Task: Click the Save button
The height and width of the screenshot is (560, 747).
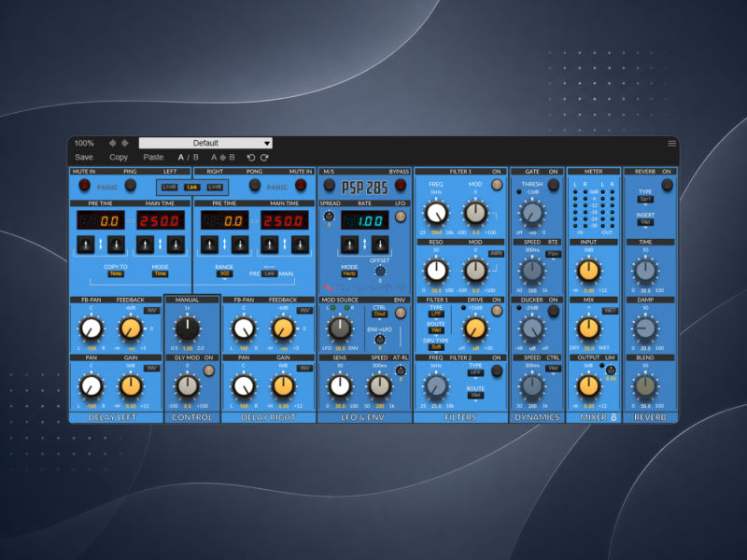Action: (84, 157)
